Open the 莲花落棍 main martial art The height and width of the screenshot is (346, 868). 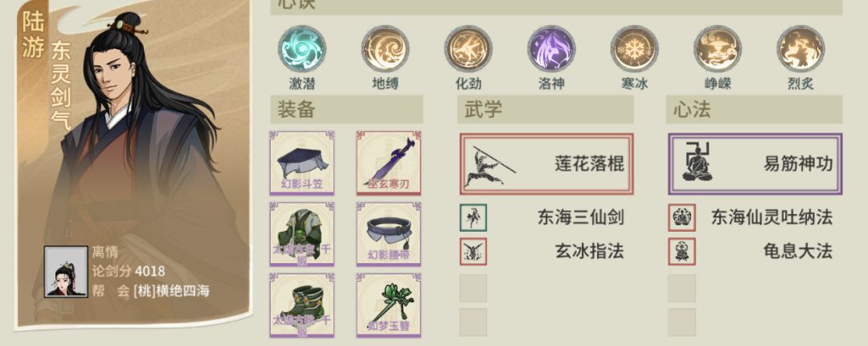click(x=547, y=164)
